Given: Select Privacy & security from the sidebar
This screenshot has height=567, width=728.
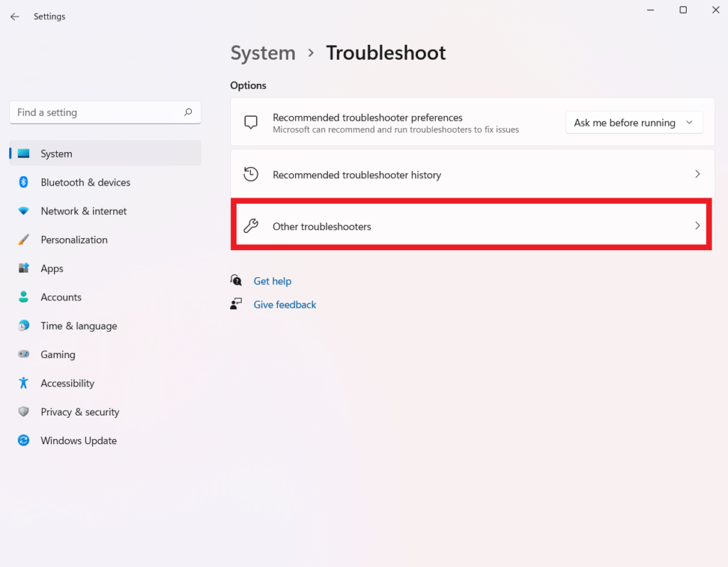Looking at the screenshot, I should pos(79,412).
